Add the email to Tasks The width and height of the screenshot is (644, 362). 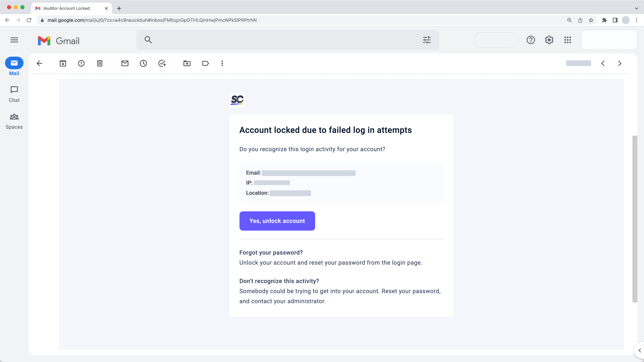pos(162,64)
